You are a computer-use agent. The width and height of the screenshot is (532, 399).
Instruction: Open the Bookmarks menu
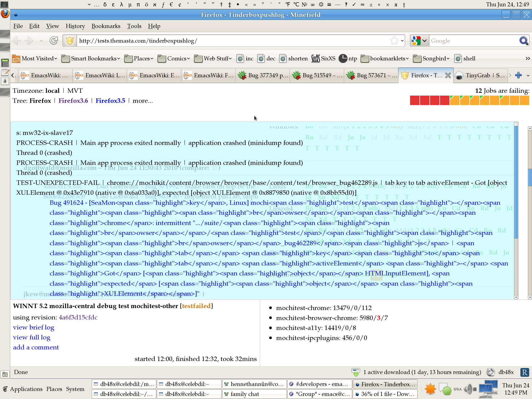pos(106,26)
